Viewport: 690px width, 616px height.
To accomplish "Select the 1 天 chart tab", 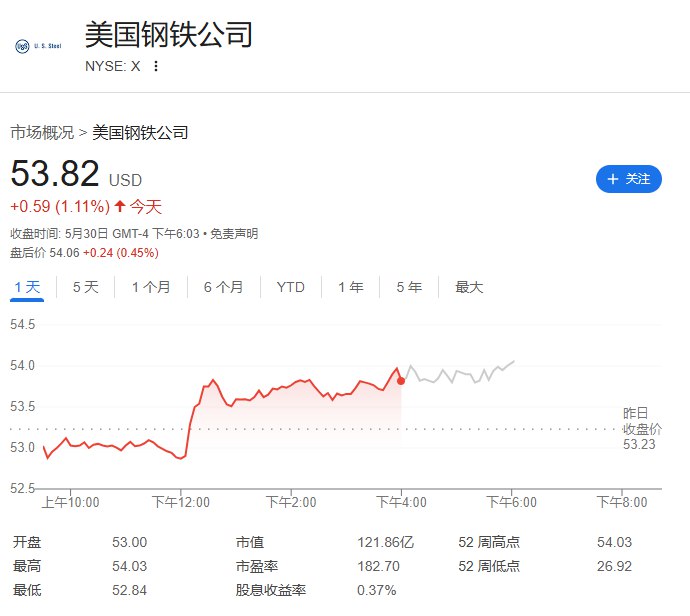I will pyautogui.click(x=27, y=287).
